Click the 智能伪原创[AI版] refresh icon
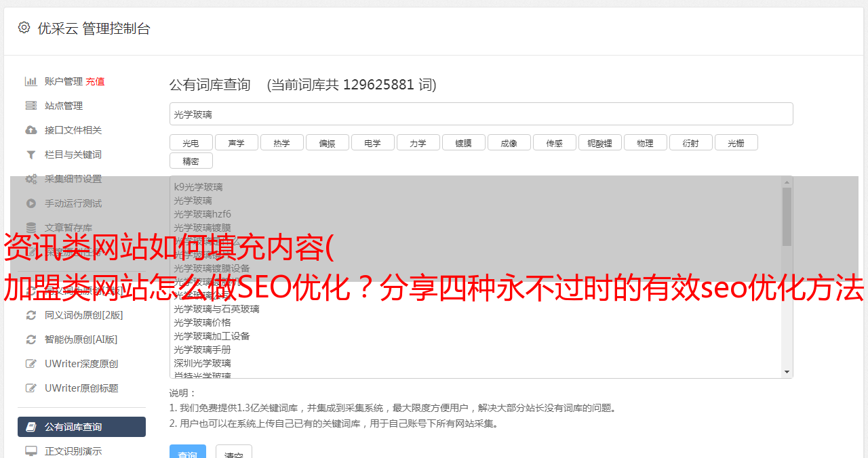Image resolution: width=868 pixels, height=458 pixels. click(31, 339)
